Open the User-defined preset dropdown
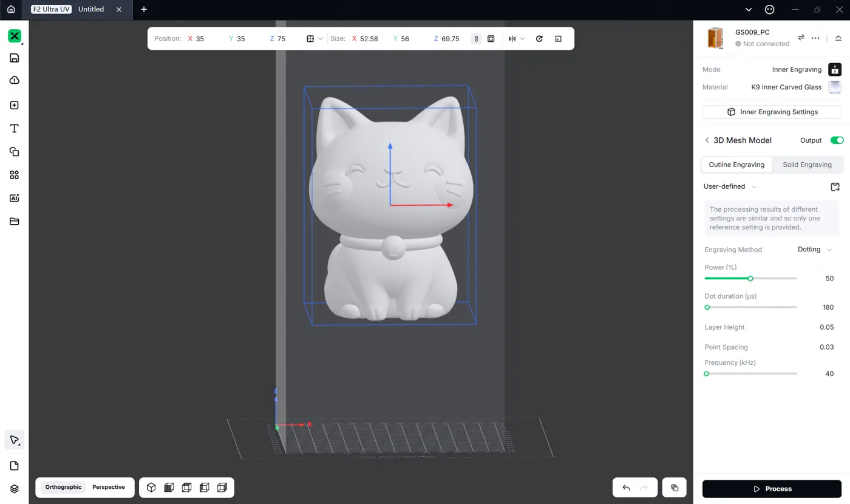850x504 pixels. click(730, 186)
